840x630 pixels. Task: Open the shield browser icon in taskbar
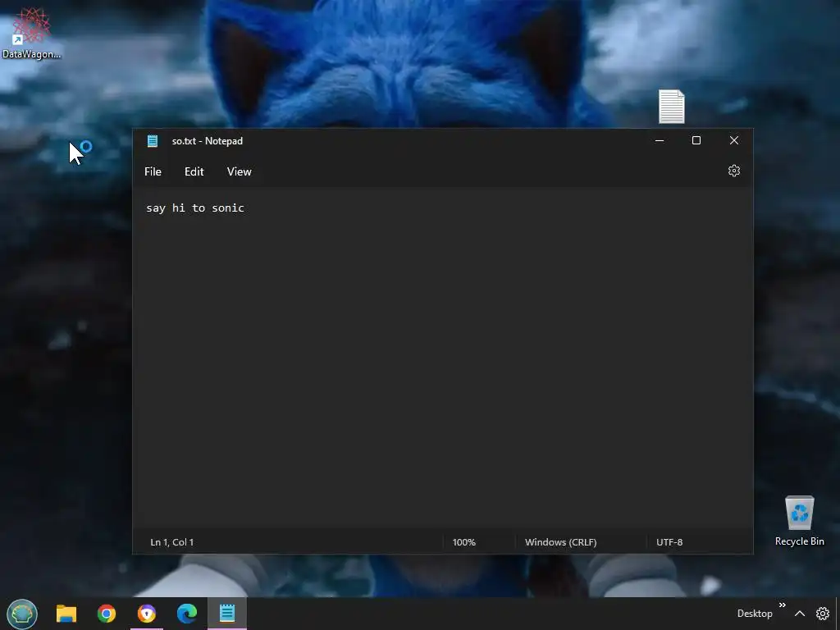click(147, 614)
